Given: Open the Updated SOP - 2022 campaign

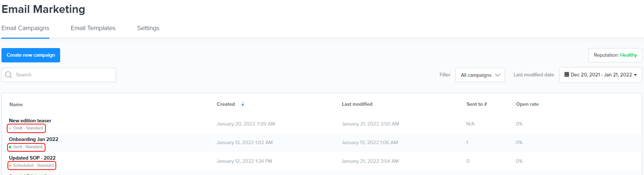Looking at the screenshot, I should pos(32,158).
